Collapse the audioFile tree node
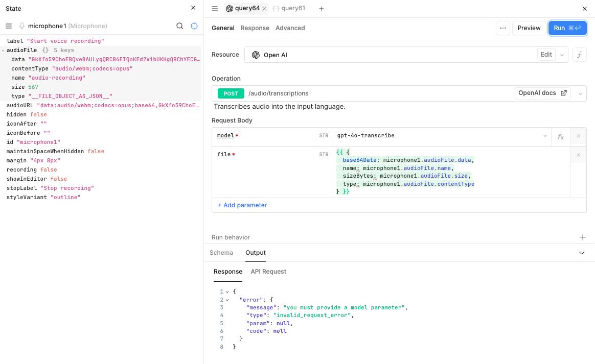 tap(3, 51)
